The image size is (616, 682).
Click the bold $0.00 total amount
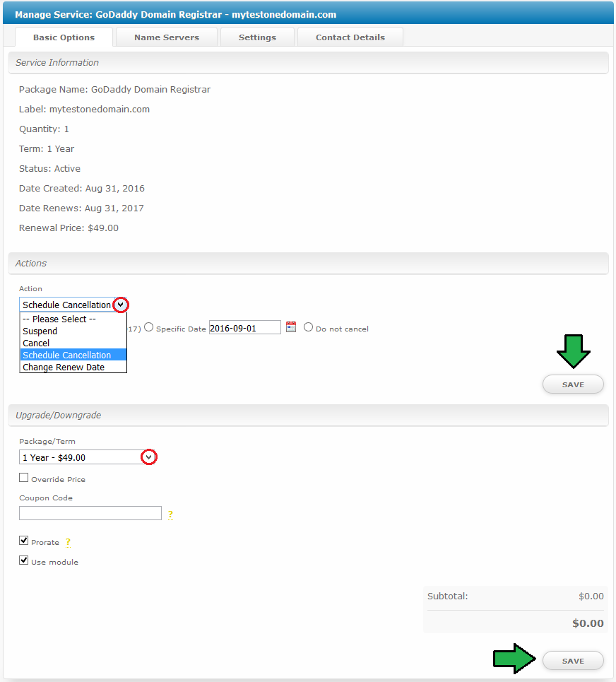pos(588,623)
